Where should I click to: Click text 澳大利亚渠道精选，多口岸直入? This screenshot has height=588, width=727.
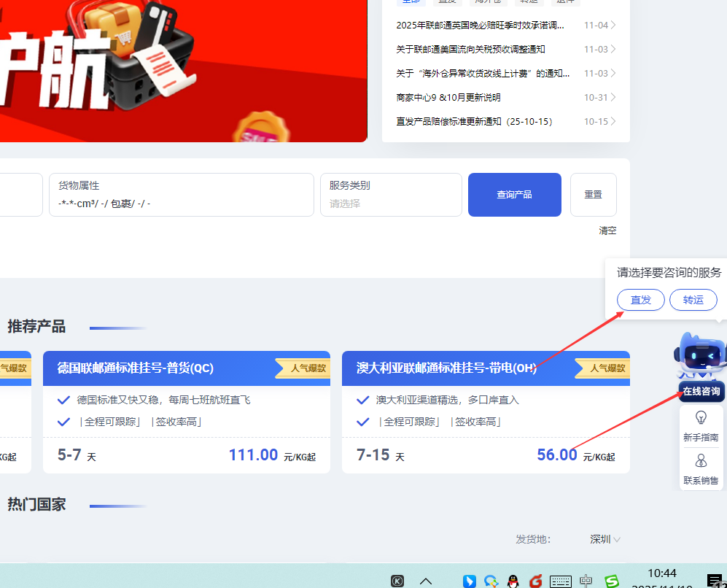[448, 400]
